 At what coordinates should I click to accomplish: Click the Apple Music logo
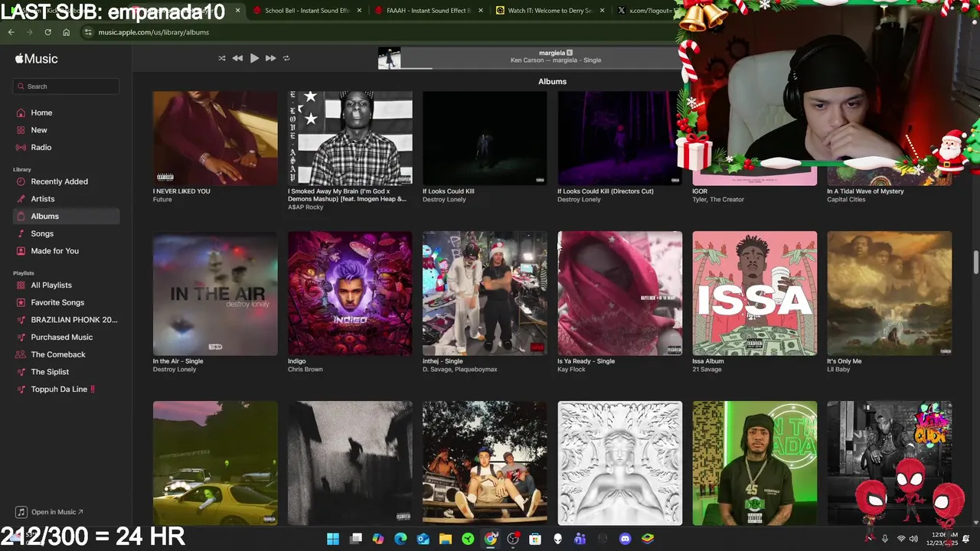tap(36, 59)
